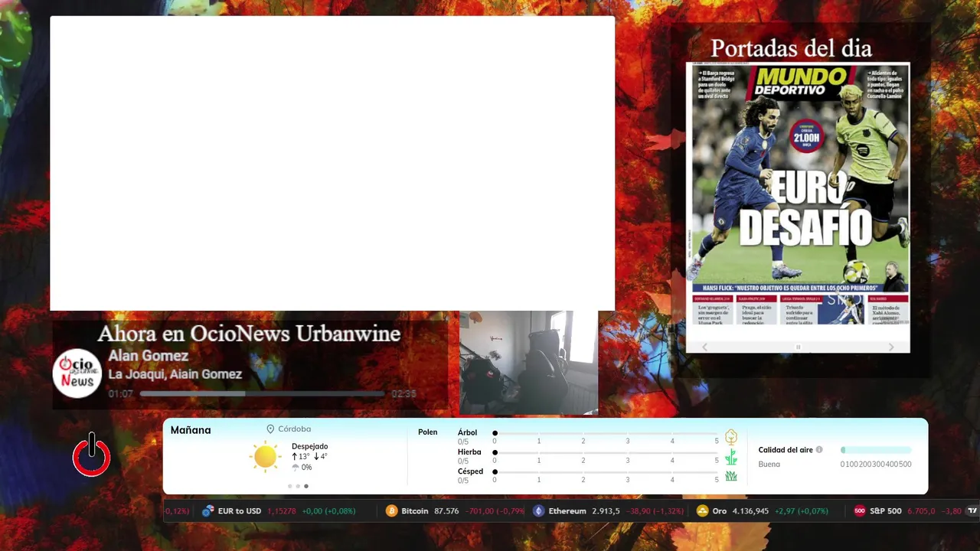The image size is (980, 551).
Task: Open the OcioNews station logo
Action: 77,373
